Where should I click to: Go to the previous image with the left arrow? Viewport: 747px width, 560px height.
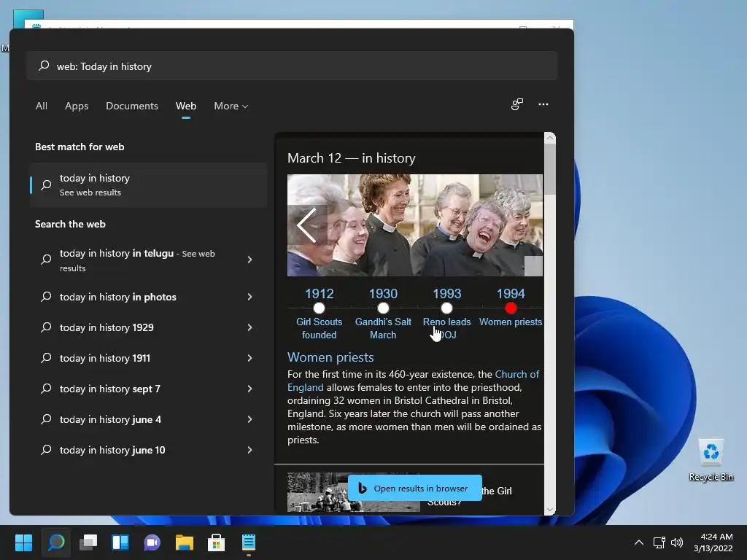(x=307, y=225)
